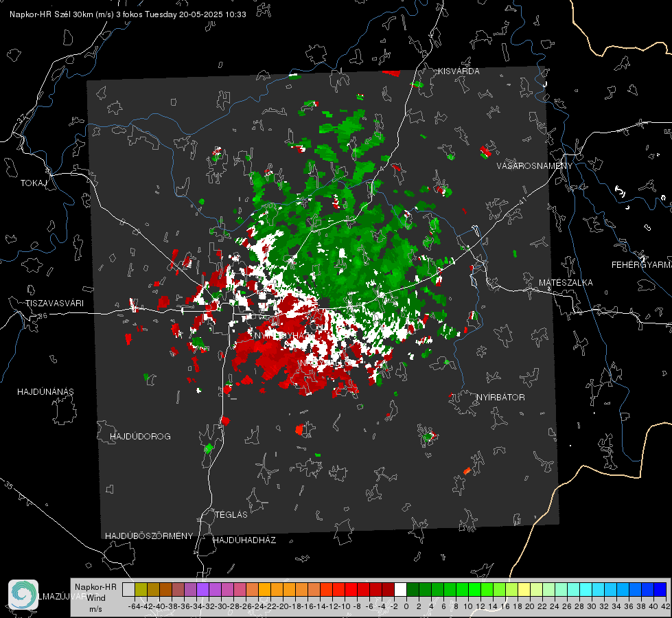Click the swirl logo icon at bottom-left

point(23,595)
